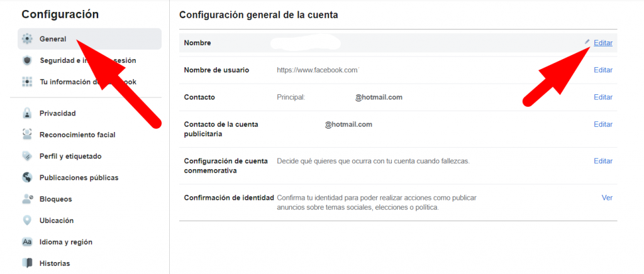Click the Historias book icon
644x274 pixels.
pos(27,263)
